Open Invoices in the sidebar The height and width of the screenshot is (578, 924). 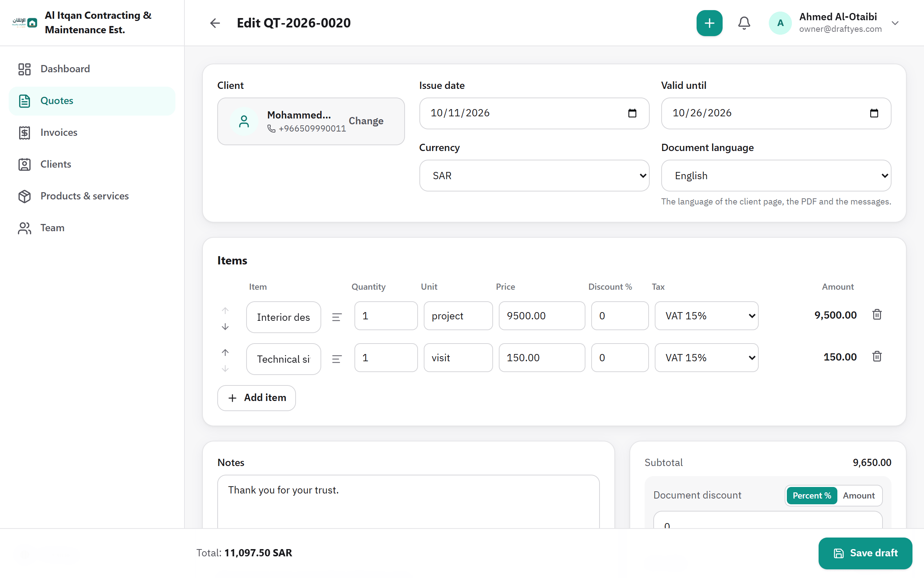click(92, 133)
